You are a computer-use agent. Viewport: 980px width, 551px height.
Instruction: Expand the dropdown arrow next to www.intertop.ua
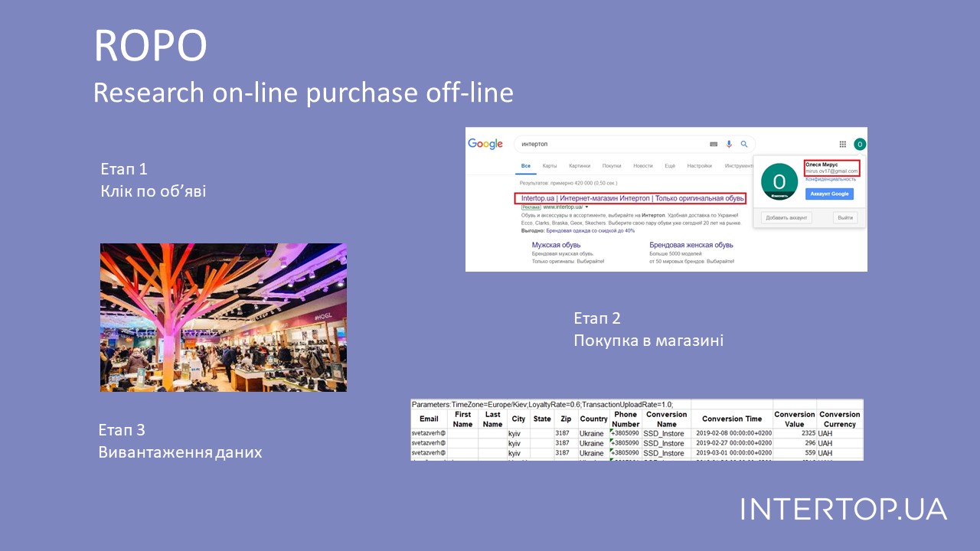586,207
